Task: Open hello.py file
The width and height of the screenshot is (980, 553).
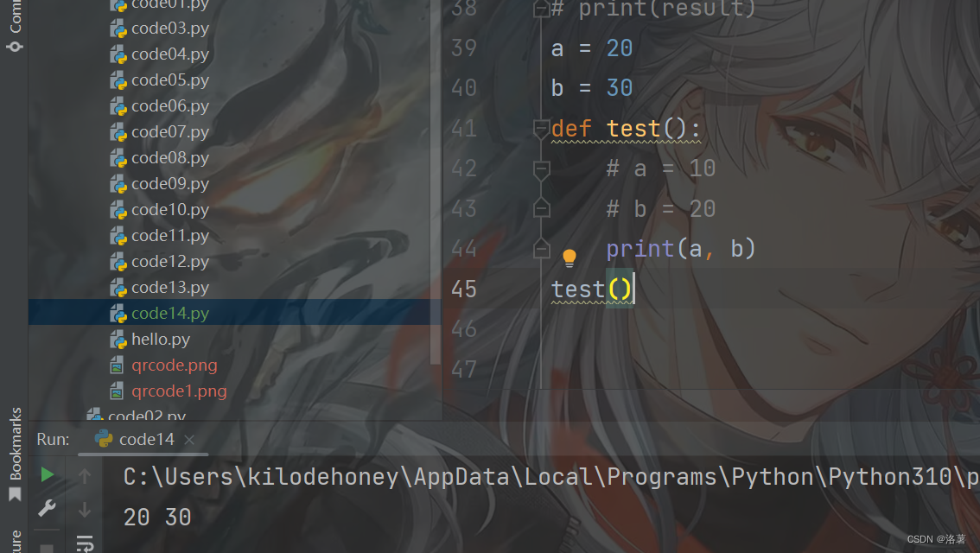Action: coord(161,340)
